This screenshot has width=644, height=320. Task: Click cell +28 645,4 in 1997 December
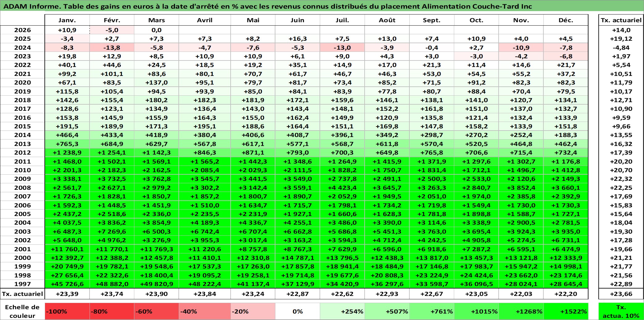point(566,284)
